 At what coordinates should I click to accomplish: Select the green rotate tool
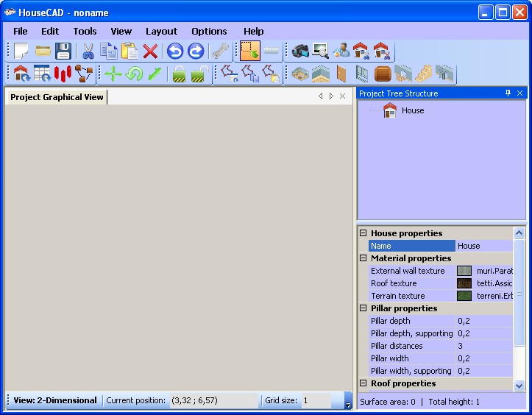tap(134, 74)
